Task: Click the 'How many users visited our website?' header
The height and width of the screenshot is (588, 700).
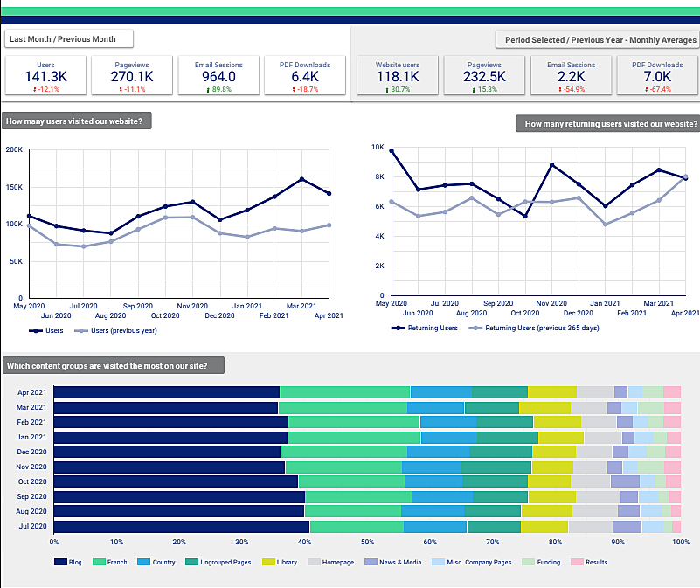Action: pos(76,121)
